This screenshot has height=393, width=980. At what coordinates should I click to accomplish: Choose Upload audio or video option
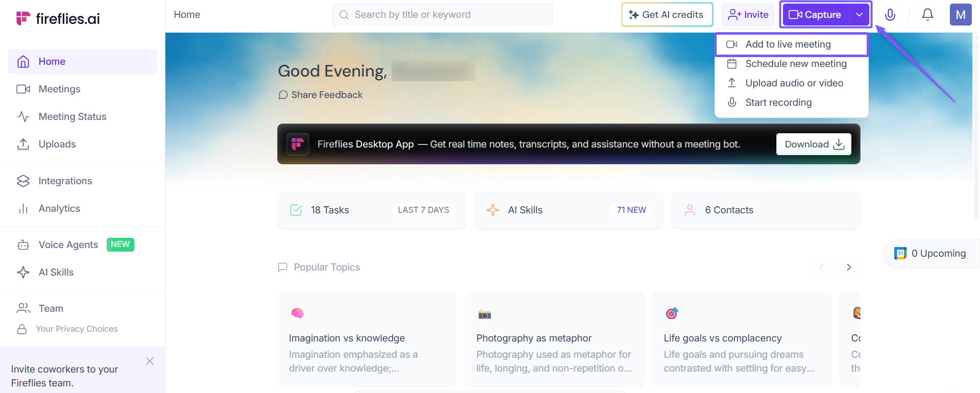(x=794, y=83)
